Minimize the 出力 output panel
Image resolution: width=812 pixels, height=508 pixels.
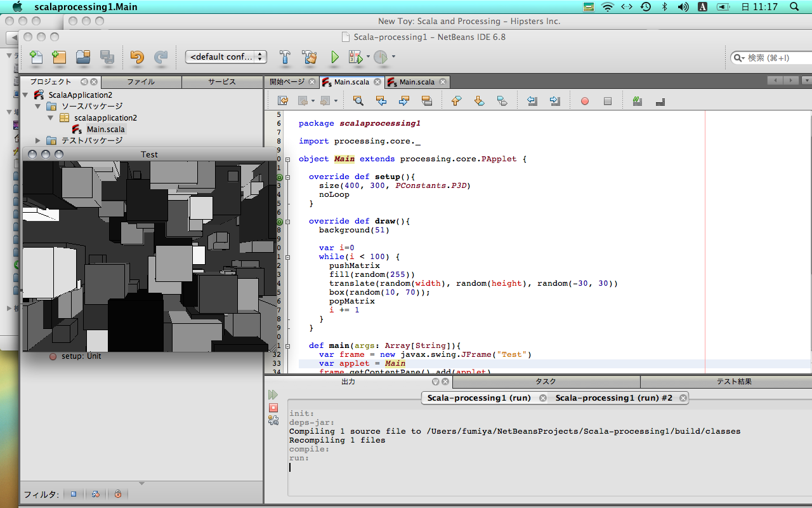click(x=436, y=382)
